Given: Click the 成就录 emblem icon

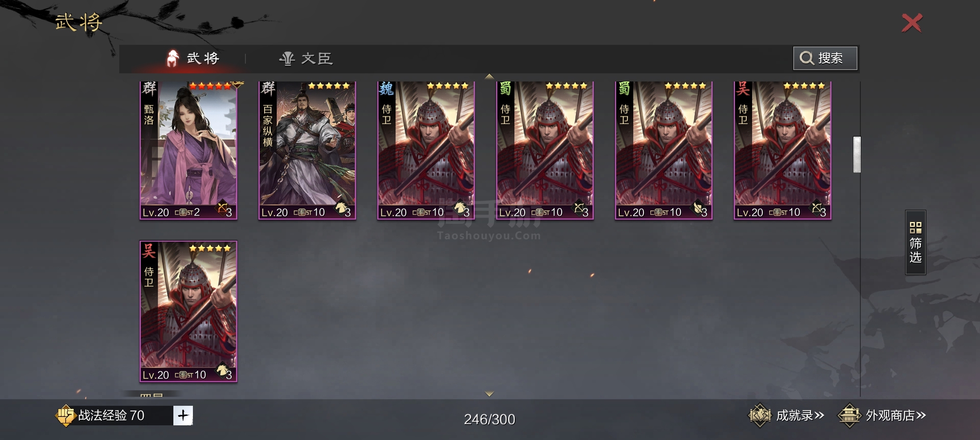Looking at the screenshot, I should click(760, 416).
